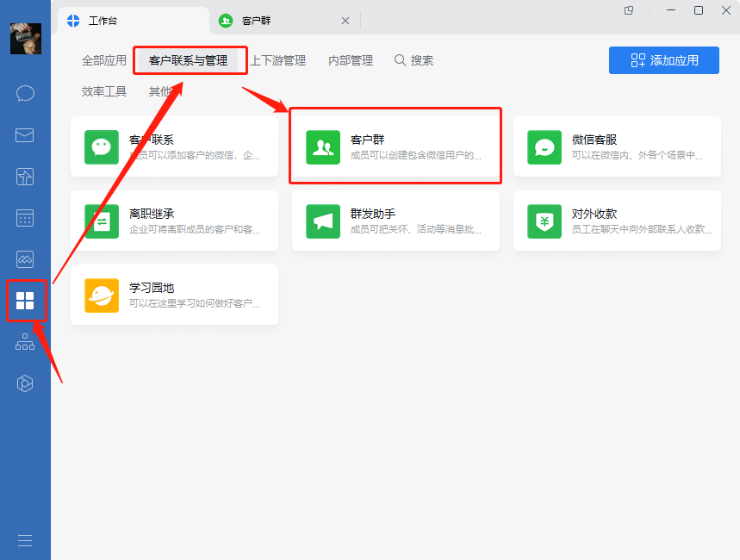Open the chat messages icon in sidebar
This screenshot has width=740, height=560.
point(25,93)
